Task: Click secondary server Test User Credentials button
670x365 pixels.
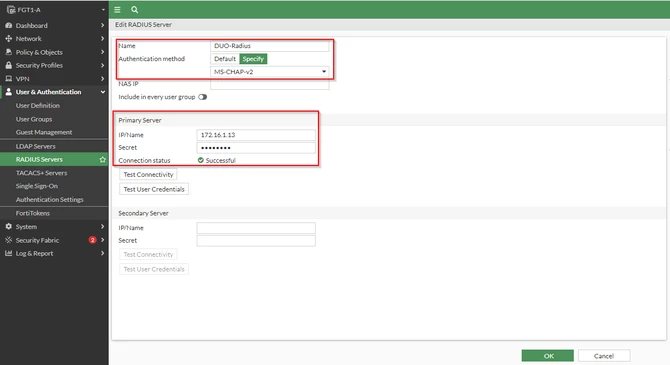Action: pos(154,269)
